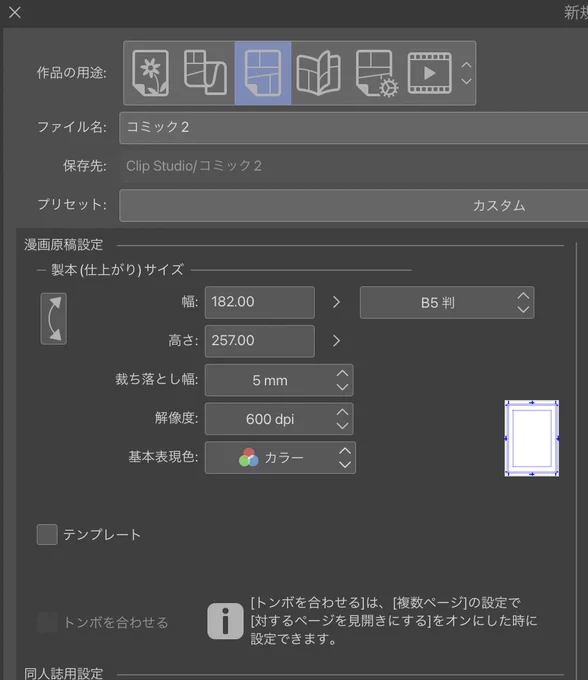The height and width of the screenshot is (680, 588).
Task: Open the プリセット dropdown カスタム
Action: pyautogui.click(x=353, y=205)
